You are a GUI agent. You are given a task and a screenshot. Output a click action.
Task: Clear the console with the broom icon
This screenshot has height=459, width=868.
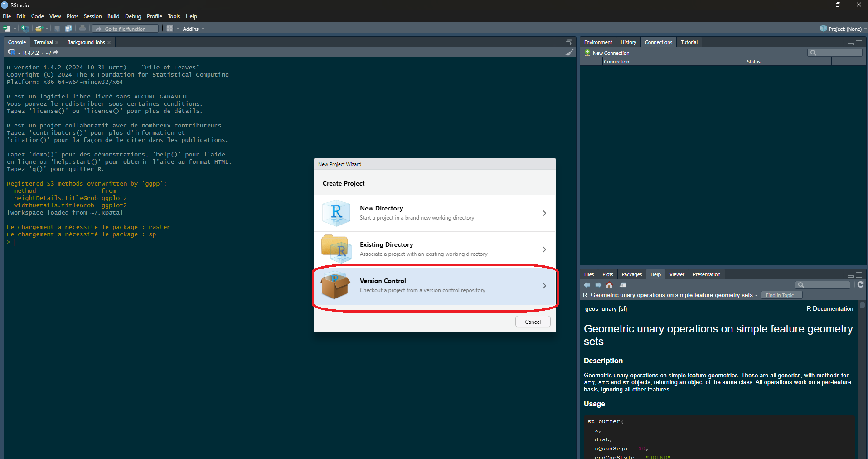pos(569,53)
